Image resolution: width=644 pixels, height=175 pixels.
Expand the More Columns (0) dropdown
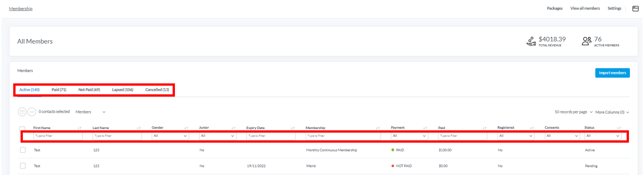click(612, 112)
